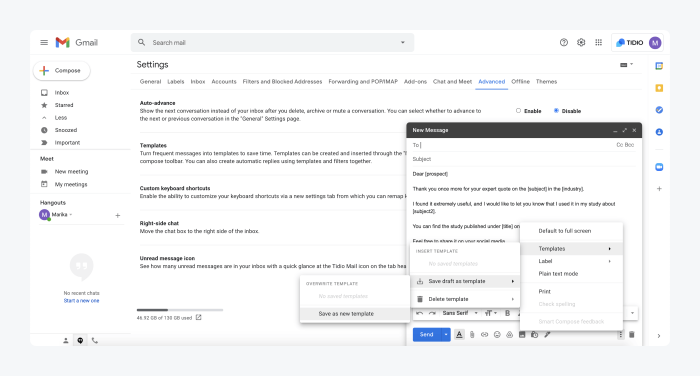Click into the Subject field
Image resolution: width=700 pixels, height=376 pixels.
(523, 159)
